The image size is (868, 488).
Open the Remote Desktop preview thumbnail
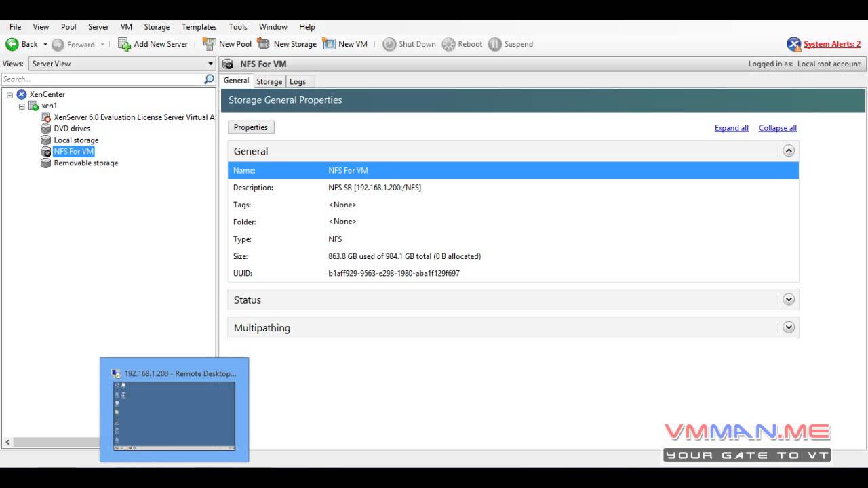pos(174,416)
